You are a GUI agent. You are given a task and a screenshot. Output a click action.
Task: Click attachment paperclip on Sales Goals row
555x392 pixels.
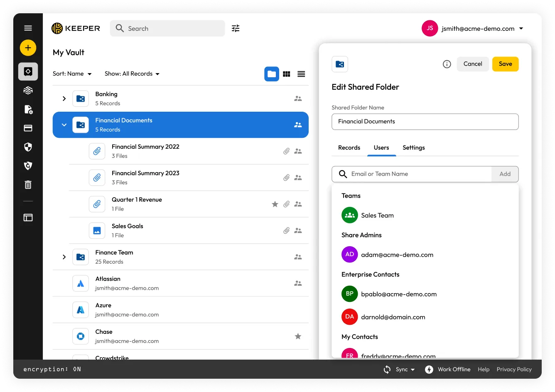(x=287, y=230)
